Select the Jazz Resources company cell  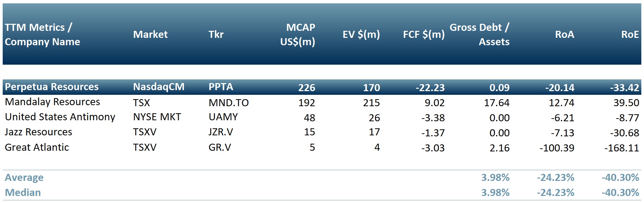coord(38,132)
